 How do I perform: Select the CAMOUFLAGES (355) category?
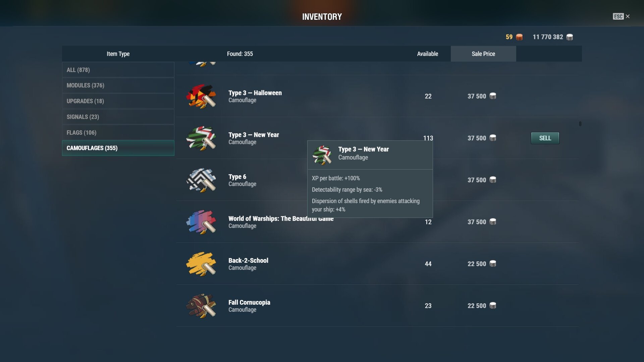click(x=118, y=148)
